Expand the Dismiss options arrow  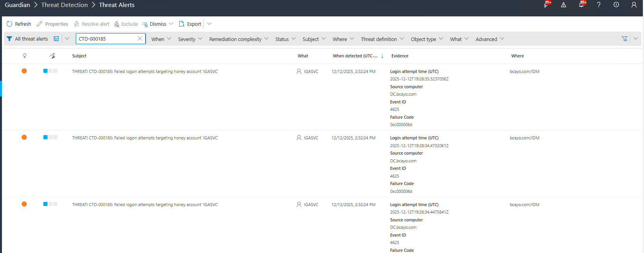click(x=171, y=24)
